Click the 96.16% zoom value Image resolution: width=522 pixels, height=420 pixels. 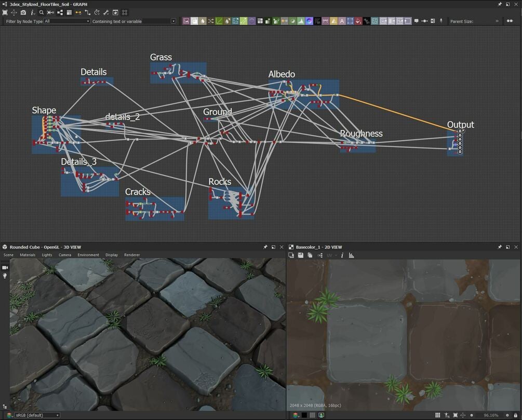tap(491, 415)
